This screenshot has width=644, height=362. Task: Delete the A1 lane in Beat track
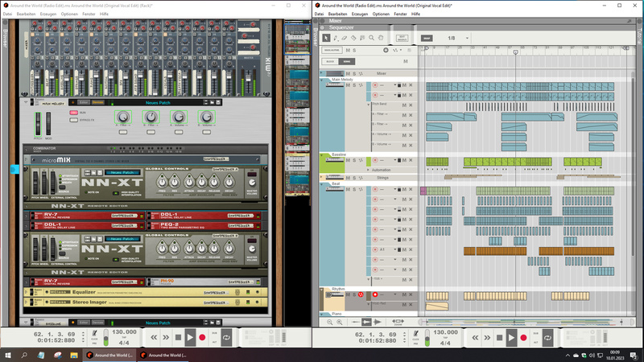[x=411, y=249]
